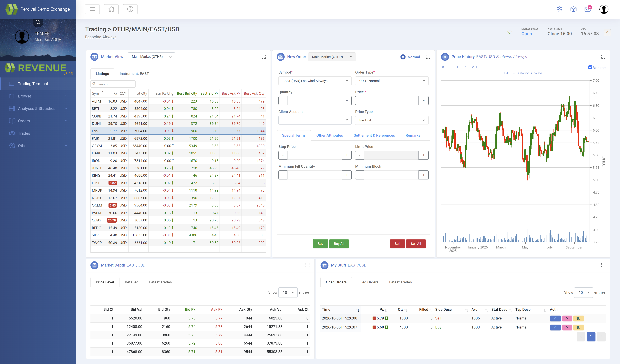Open the hamburger menu icon
Image resolution: width=620 pixels, height=364 pixels.
(92, 9)
